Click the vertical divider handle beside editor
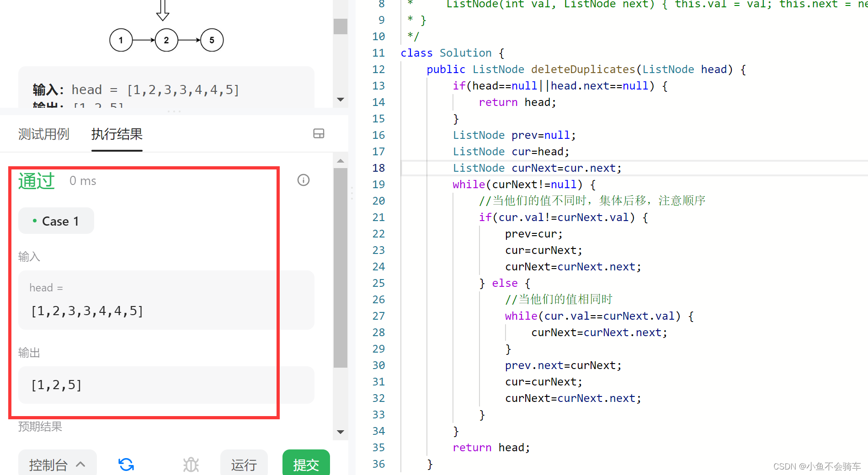The width and height of the screenshot is (868, 475). coord(351,193)
